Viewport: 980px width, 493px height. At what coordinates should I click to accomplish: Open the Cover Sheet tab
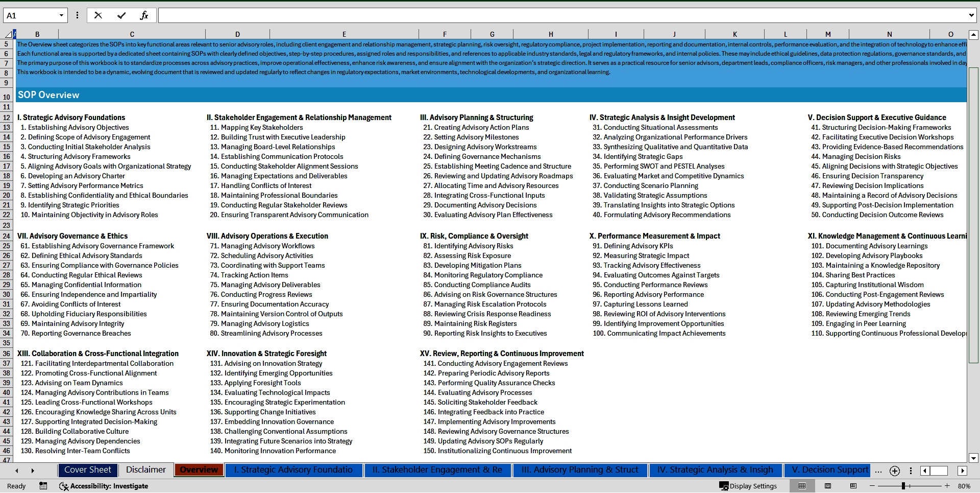coord(88,470)
